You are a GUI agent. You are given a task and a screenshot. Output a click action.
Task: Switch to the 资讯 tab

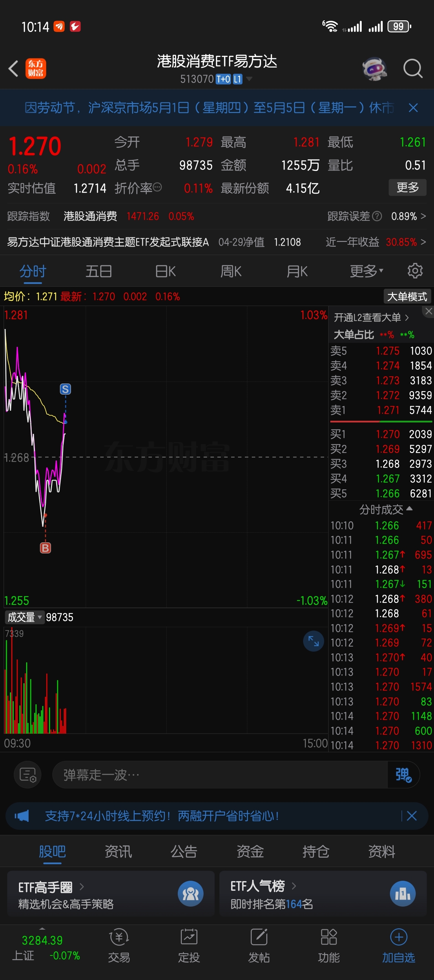pos(118,851)
